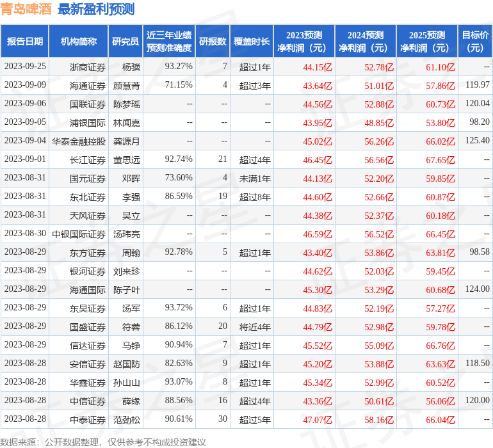Click researcher name 颜慧菁

point(127,86)
